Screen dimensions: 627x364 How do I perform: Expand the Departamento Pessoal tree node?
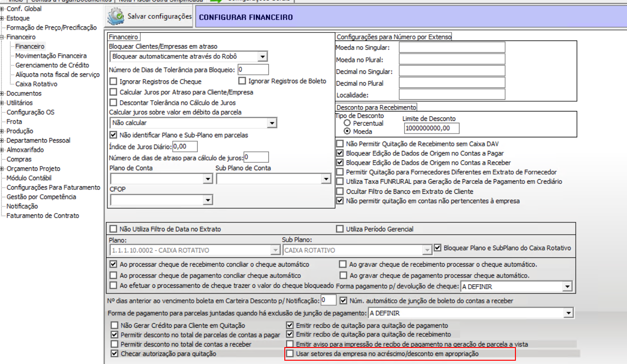2,141
